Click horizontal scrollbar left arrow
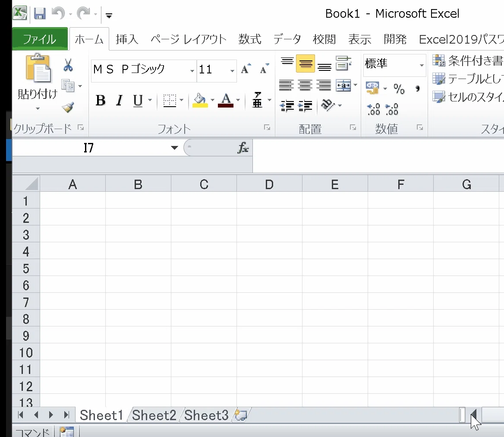 (x=473, y=415)
